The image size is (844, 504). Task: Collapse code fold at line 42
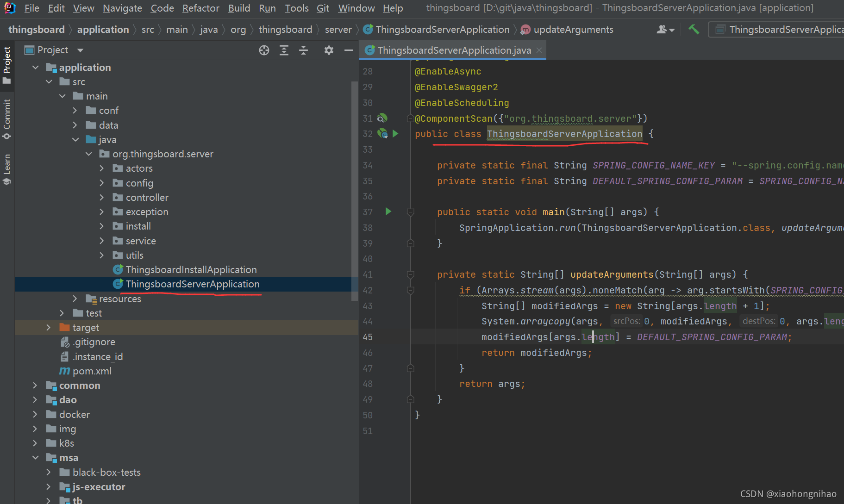coord(410,290)
